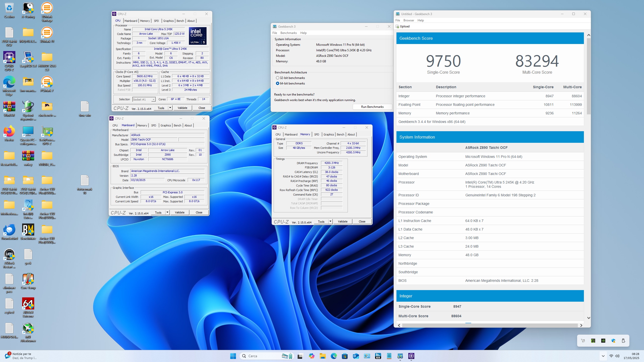Screen dimensions: 644x362
Task: Click the Notizie per te news widget
Action: coord(21,356)
